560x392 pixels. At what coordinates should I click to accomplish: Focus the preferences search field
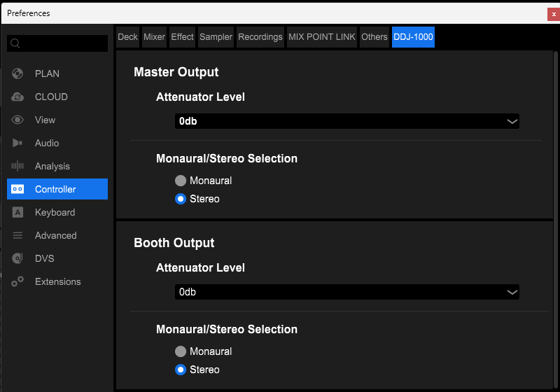click(x=57, y=43)
